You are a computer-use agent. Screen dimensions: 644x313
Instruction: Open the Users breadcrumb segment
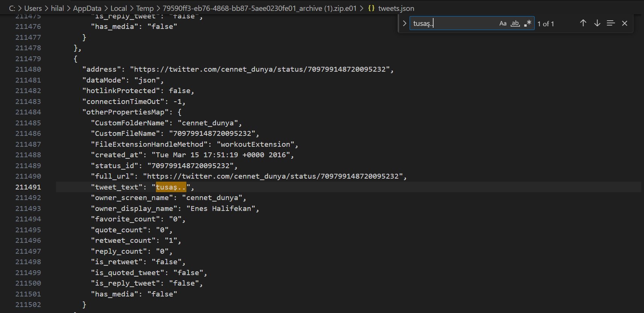(33, 8)
